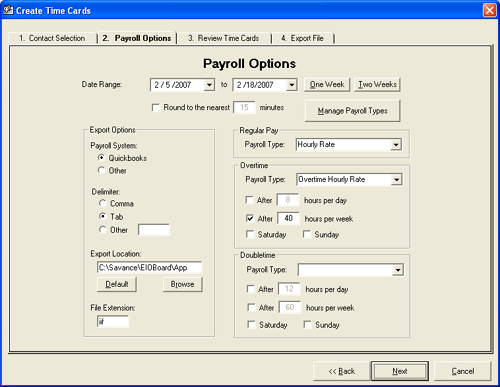Select the Payroll Options tab
This screenshot has height=387, width=500.
pyautogui.click(x=137, y=38)
